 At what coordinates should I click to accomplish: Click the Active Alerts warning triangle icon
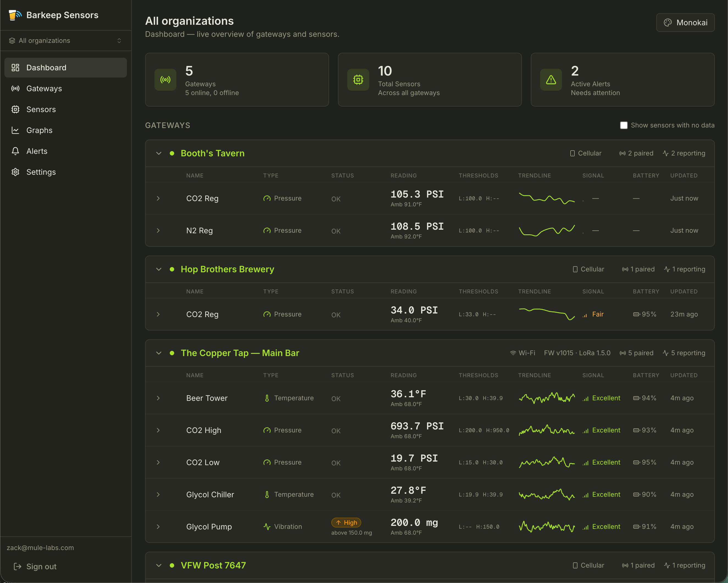551,80
